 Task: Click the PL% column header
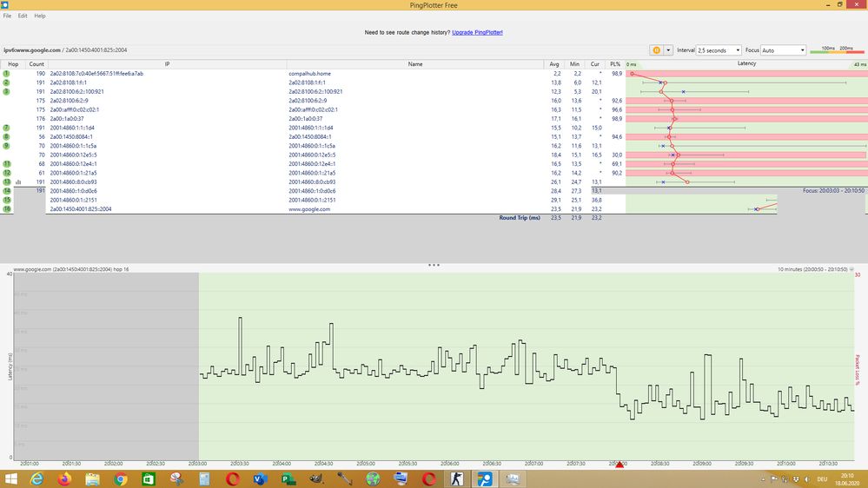click(x=615, y=64)
